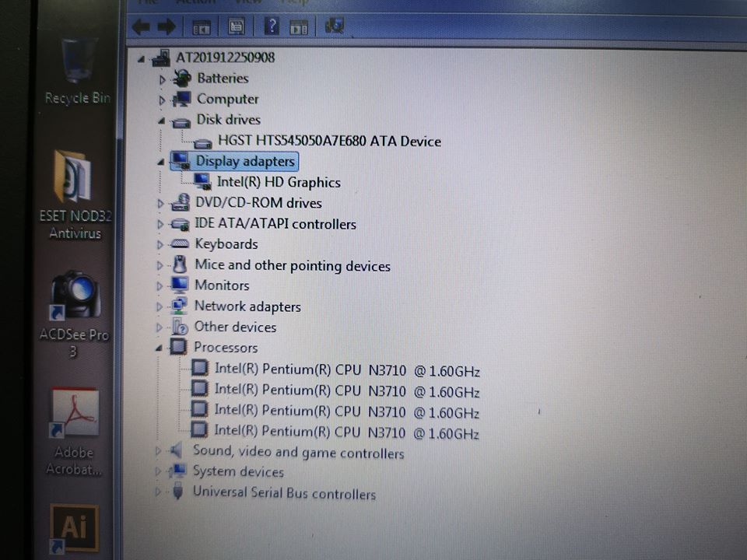Select the AT201912250908 computer root node
Image resolution: width=747 pixels, height=560 pixels.
pos(224,58)
